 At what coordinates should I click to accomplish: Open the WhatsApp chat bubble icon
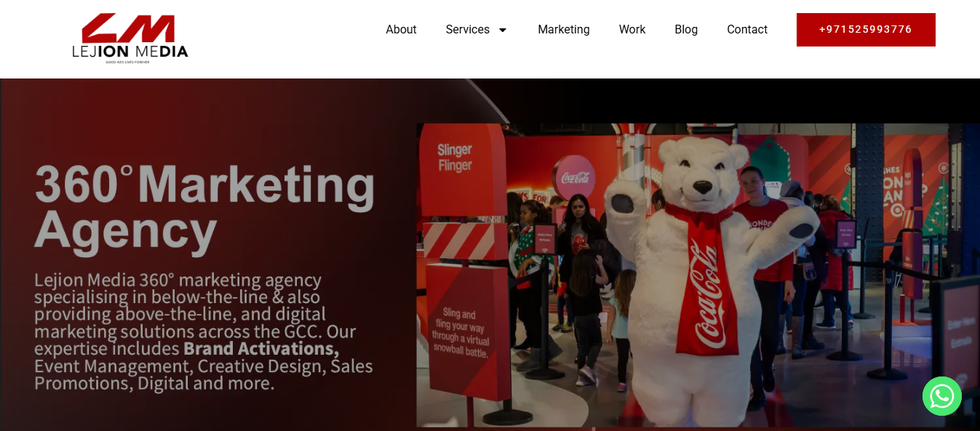point(942,396)
